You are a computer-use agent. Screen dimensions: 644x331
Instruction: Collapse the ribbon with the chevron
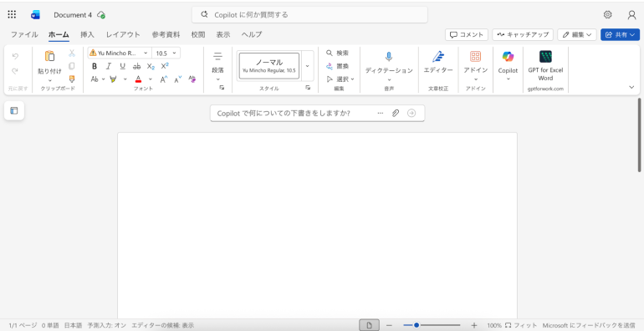coord(631,87)
